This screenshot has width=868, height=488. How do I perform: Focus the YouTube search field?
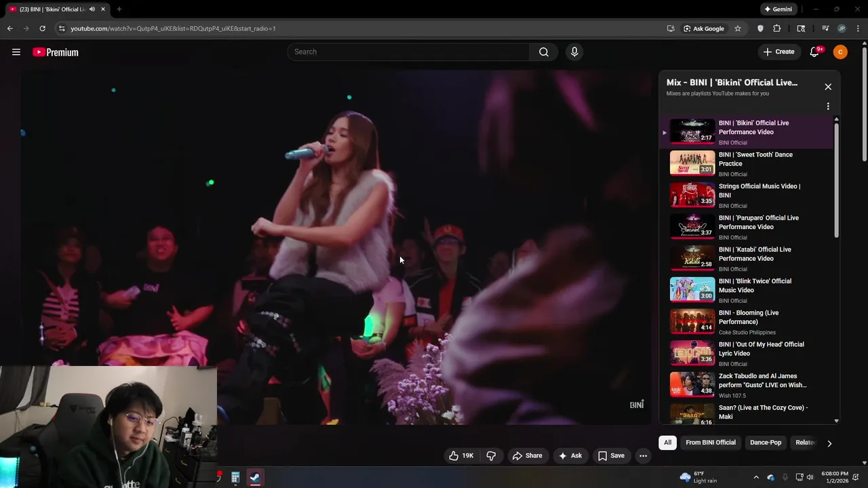click(408, 52)
